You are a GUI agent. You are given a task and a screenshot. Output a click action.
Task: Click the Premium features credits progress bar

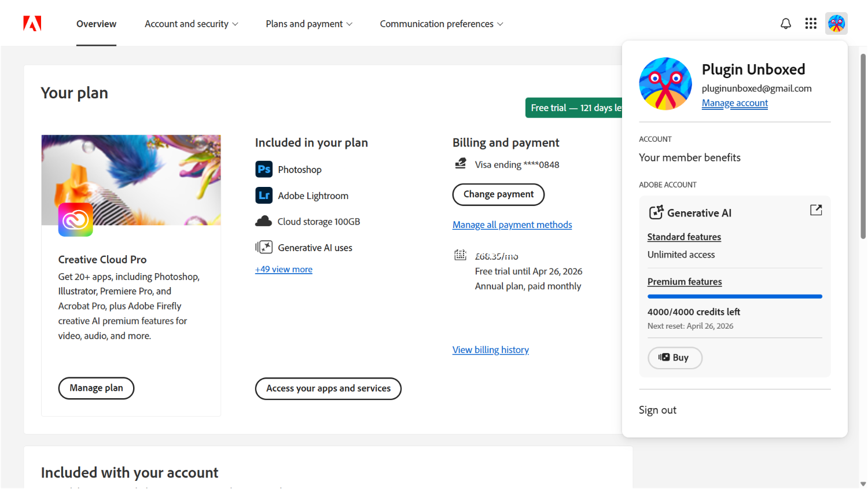point(734,296)
